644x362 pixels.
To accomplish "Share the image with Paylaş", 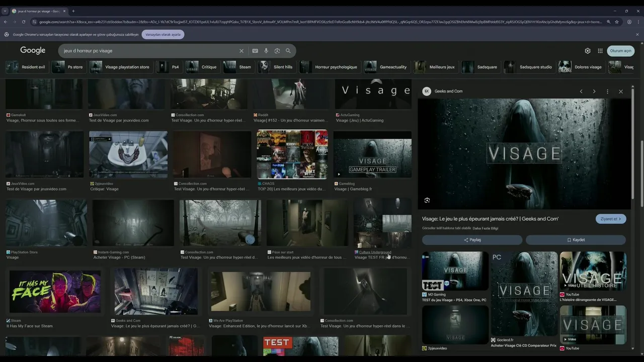I will [472, 240].
